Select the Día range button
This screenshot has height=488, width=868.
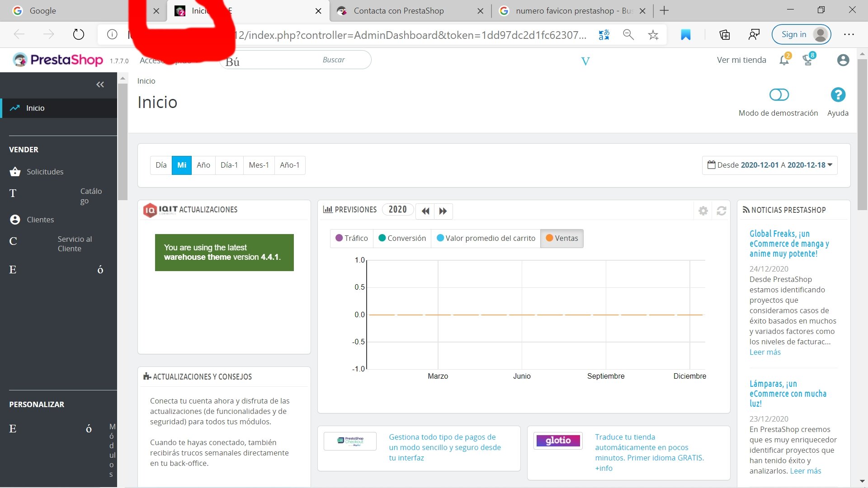161,165
